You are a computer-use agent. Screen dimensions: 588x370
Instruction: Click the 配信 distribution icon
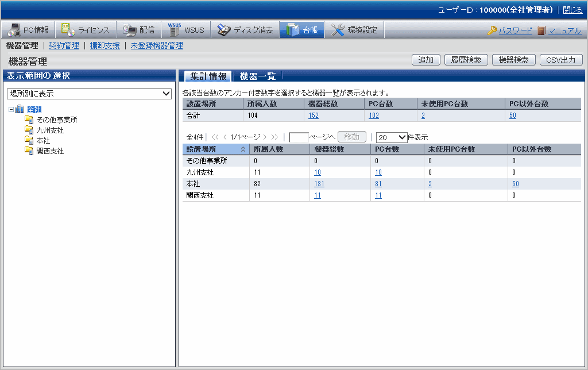(x=130, y=30)
